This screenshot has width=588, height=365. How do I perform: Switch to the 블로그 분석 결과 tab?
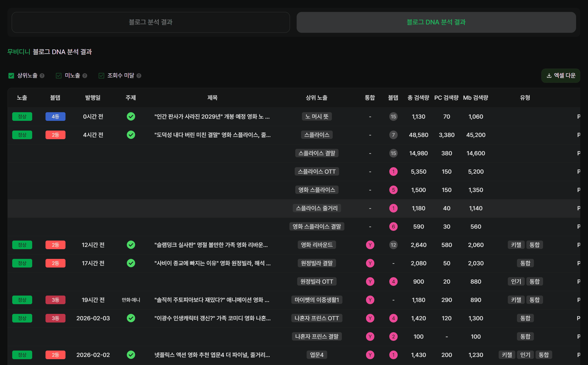point(151,22)
